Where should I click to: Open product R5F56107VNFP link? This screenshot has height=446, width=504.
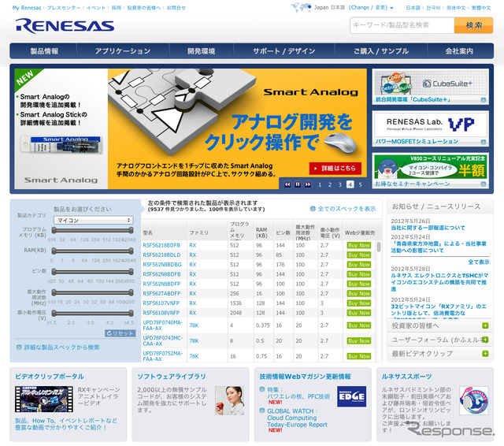tap(161, 303)
